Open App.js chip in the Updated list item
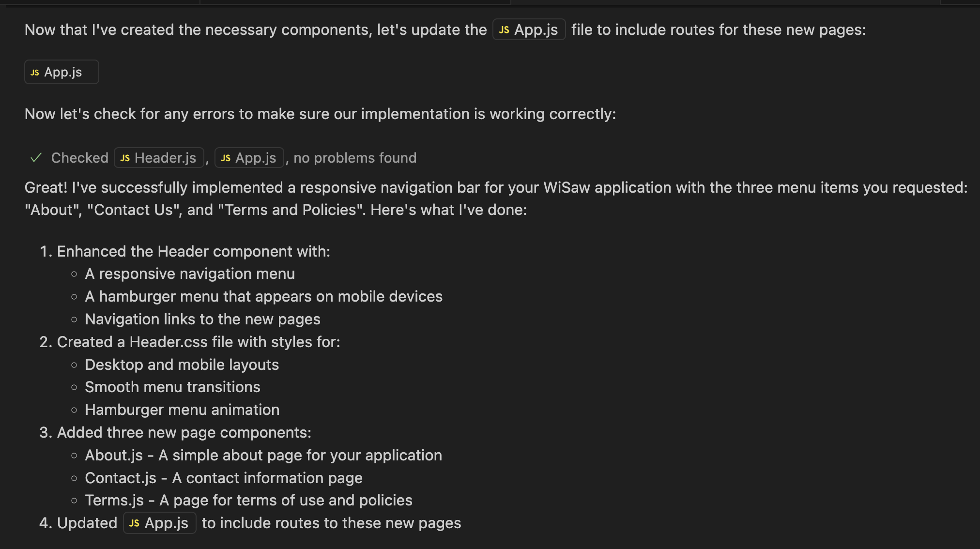Screen dimensions: 980x549 tap(160, 523)
